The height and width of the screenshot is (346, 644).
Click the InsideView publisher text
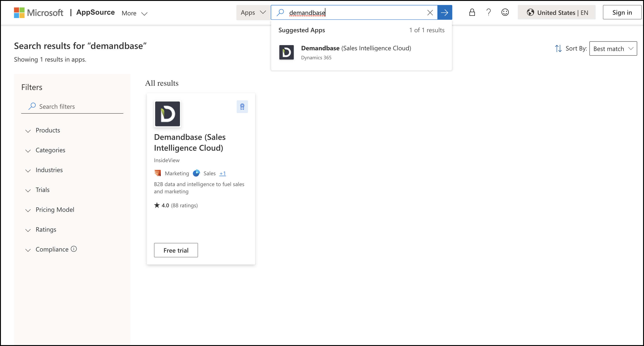tap(166, 160)
